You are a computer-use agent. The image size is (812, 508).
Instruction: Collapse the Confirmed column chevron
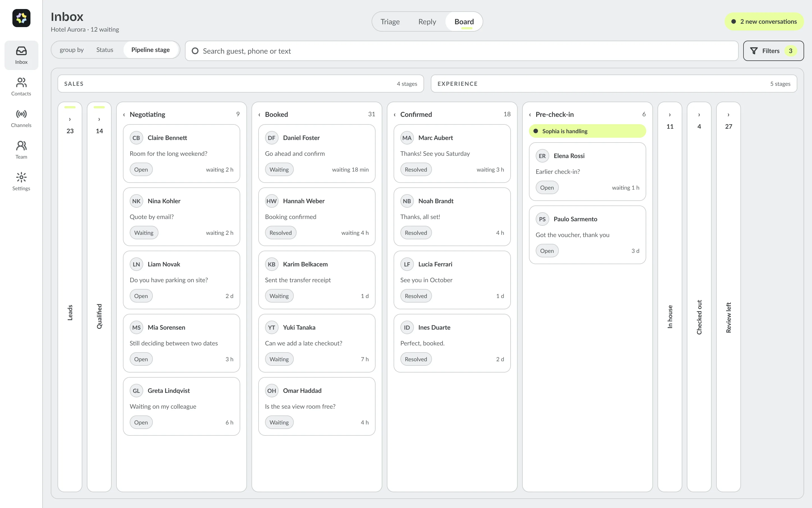pyautogui.click(x=395, y=115)
